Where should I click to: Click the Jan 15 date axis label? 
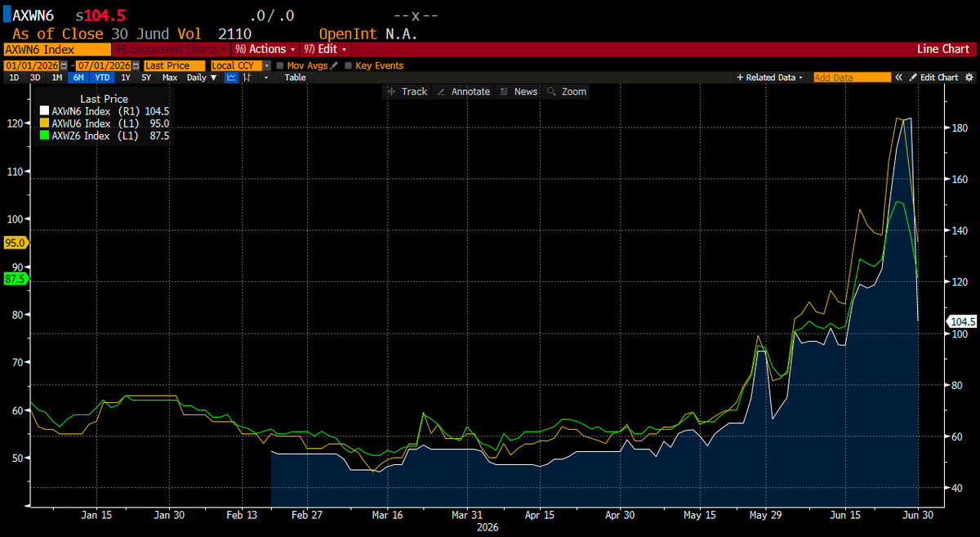point(96,515)
